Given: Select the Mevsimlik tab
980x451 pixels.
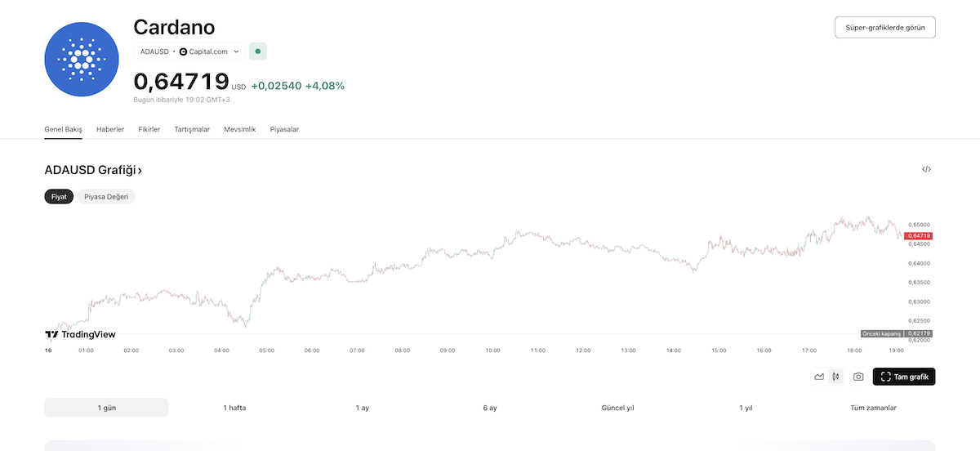Looking at the screenshot, I should pyautogui.click(x=240, y=129).
